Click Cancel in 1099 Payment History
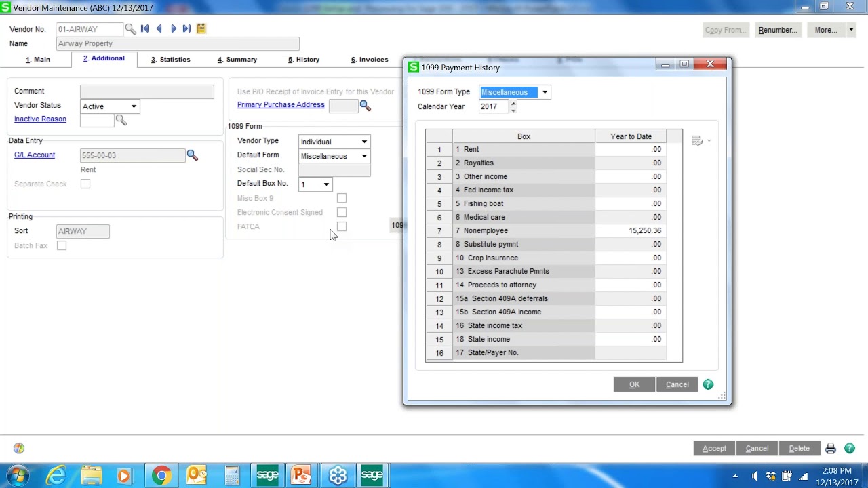The image size is (868, 488). (x=677, y=384)
